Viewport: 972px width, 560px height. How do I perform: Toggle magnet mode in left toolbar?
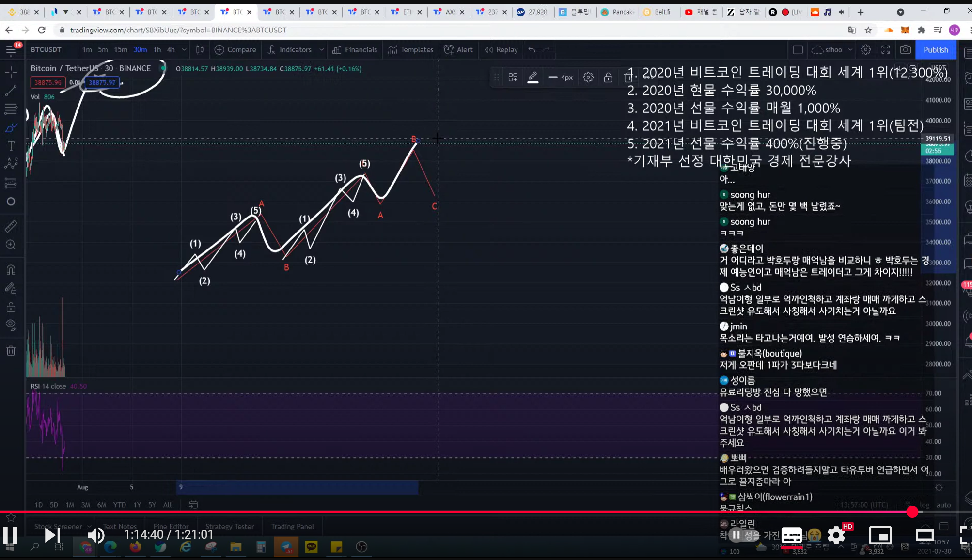point(11,270)
